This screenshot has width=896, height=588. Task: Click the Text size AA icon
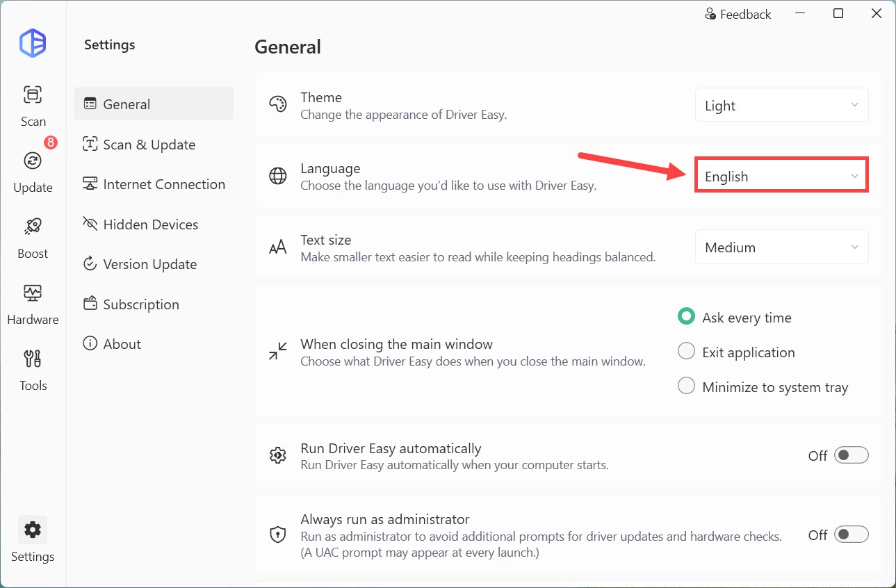click(x=277, y=247)
